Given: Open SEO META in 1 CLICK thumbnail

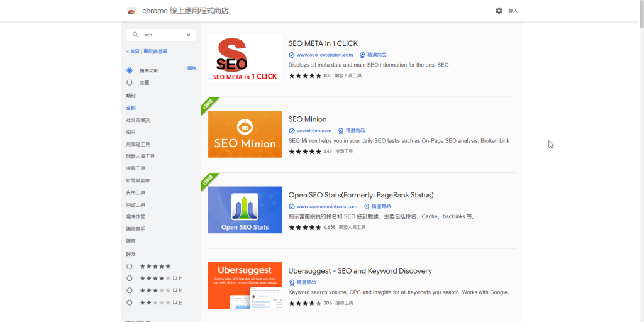Looking at the screenshot, I should tap(245, 58).
